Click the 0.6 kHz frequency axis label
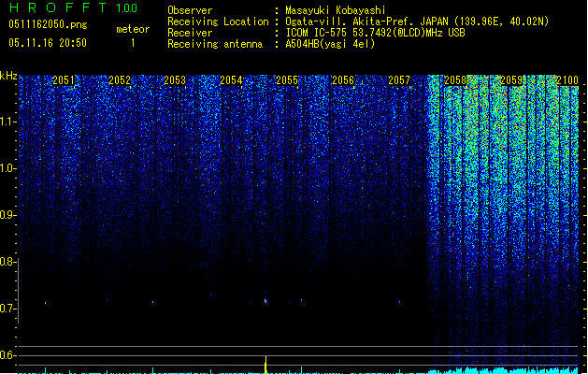This screenshot has width=588, height=374. [x=7, y=355]
